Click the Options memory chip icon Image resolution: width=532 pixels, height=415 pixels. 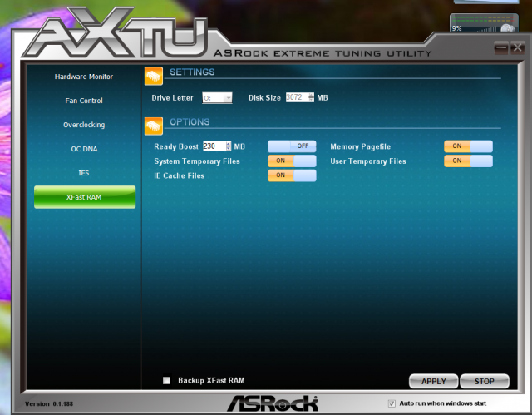coord(154,126)
